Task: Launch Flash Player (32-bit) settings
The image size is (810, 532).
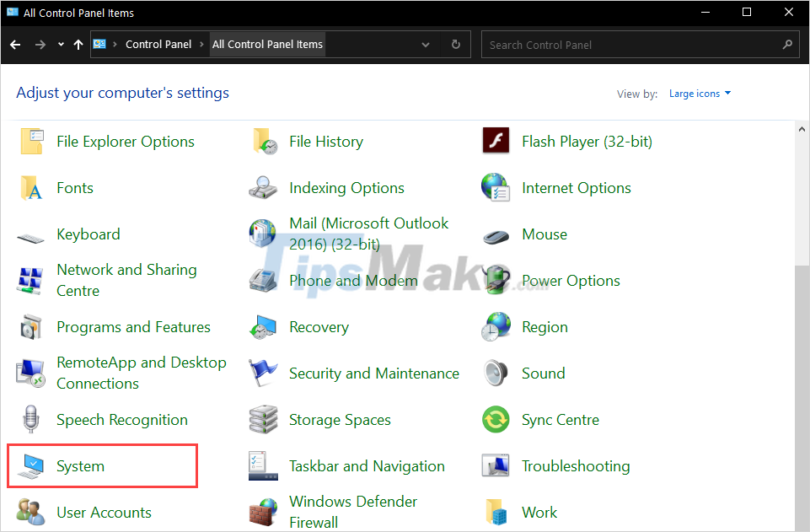Action: point(587,141)
